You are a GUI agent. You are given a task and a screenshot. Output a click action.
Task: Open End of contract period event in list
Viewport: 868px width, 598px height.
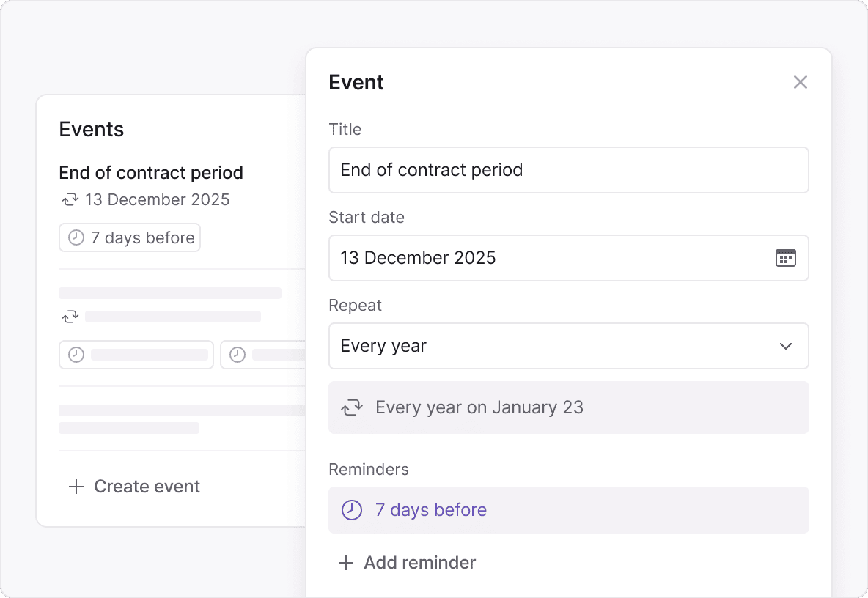point(151,173)
